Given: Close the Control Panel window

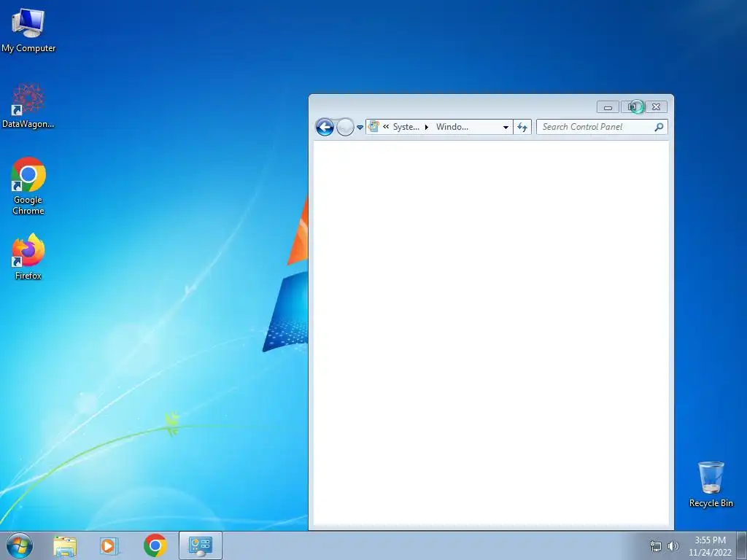Looking at the screenshot, I should pos(656,107).
